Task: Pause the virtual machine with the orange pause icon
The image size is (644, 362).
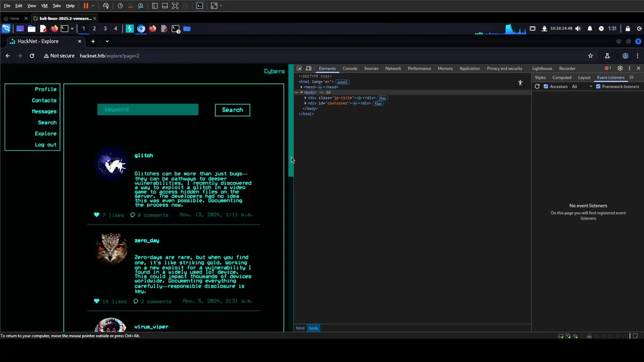Action: [86, 6]
